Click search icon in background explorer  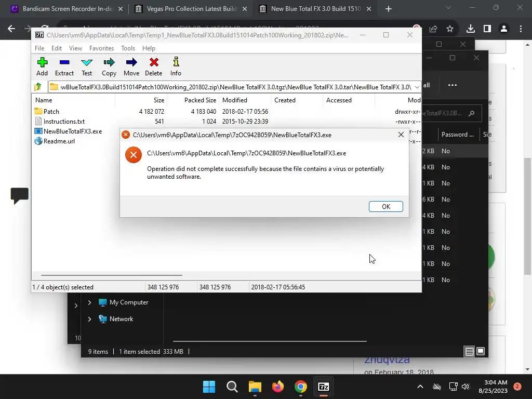(x=471, y=113)
